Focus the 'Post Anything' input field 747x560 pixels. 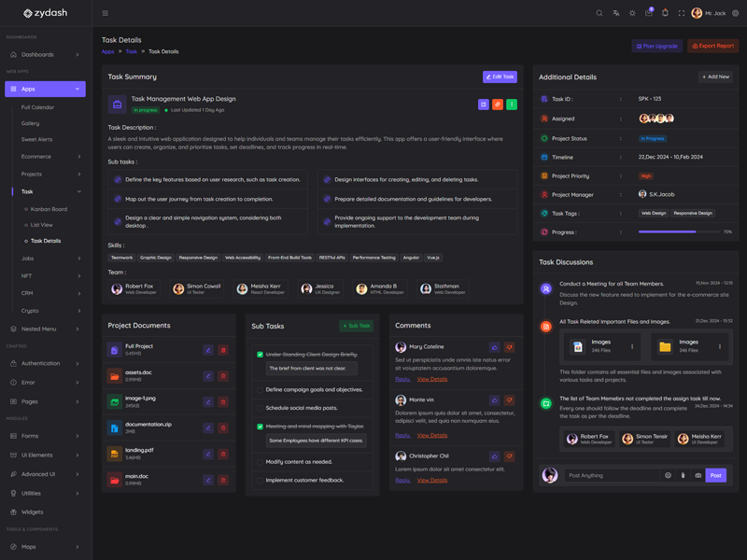pyautogui.click(x=612, y=475)
